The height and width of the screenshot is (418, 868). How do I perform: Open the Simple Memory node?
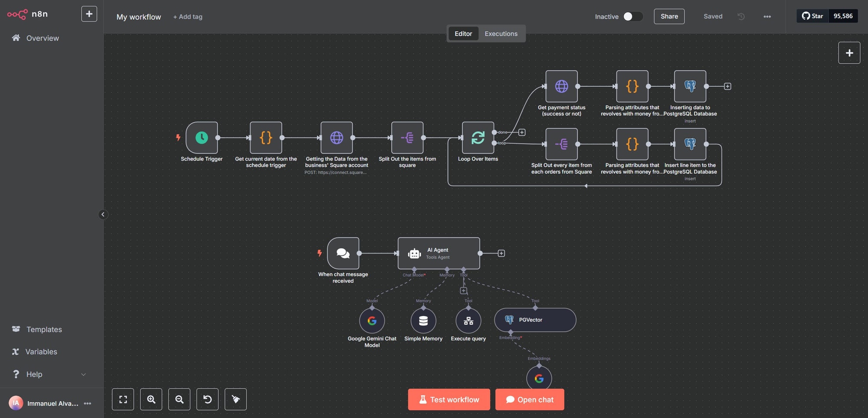(423, 321)
